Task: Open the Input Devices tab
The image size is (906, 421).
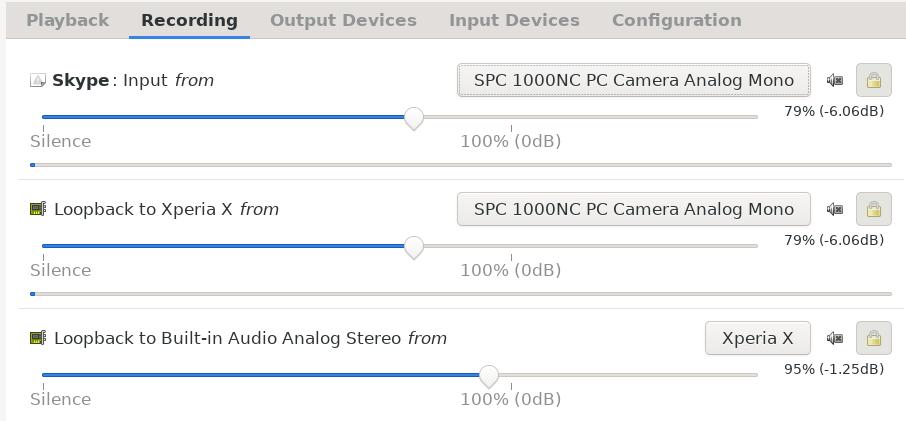Action: pyautogui.click(x=514, y=20)
